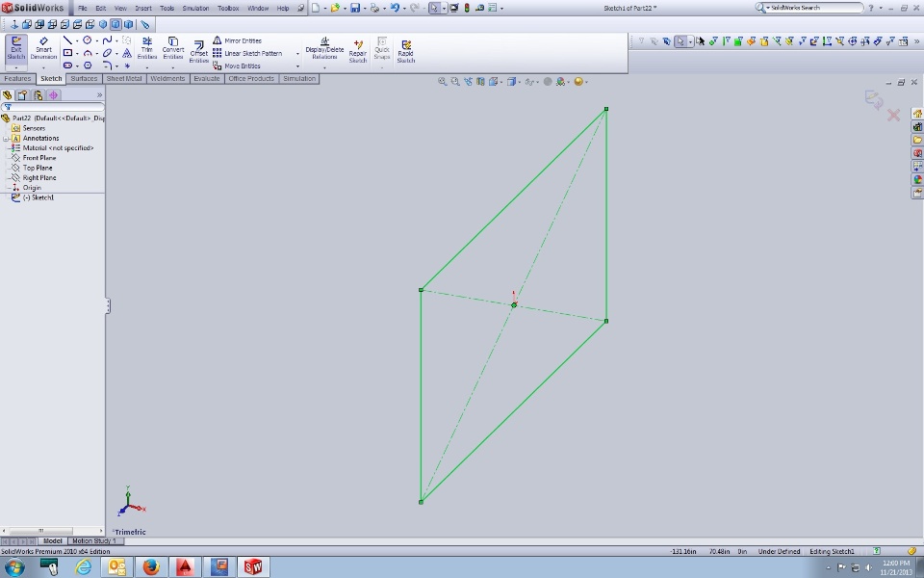Open Display/Delete Relations

[324, 48]
